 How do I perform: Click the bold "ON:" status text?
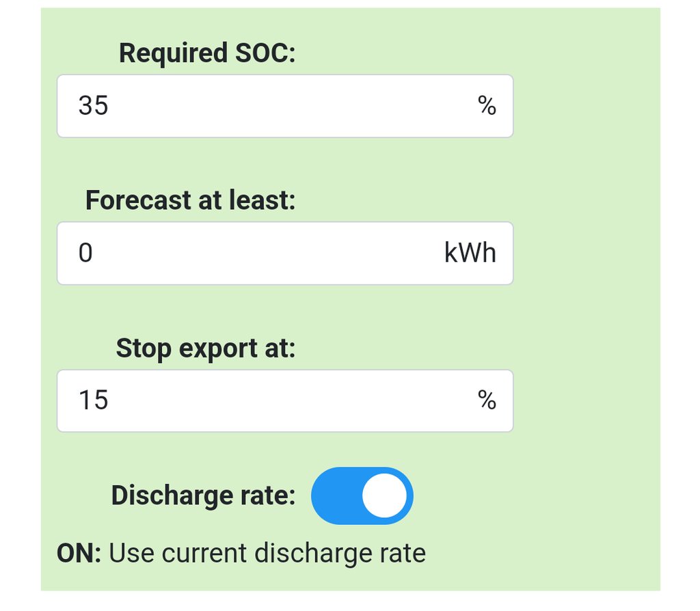click(79, 553)
